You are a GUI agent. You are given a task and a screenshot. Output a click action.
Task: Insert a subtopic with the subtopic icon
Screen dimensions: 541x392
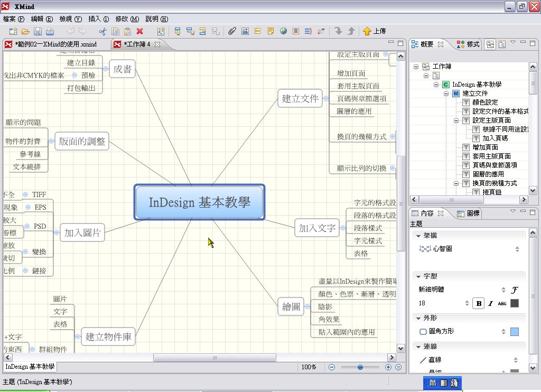coord(190,31)
